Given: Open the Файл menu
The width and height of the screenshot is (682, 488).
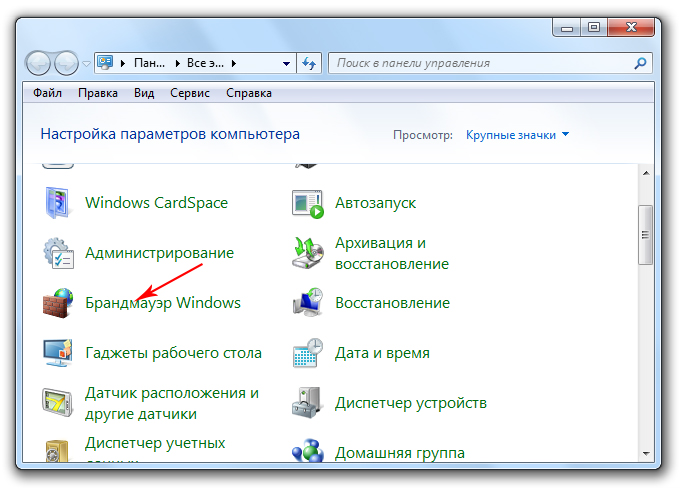Looking at the screenshot, I should tap(47, 93).
